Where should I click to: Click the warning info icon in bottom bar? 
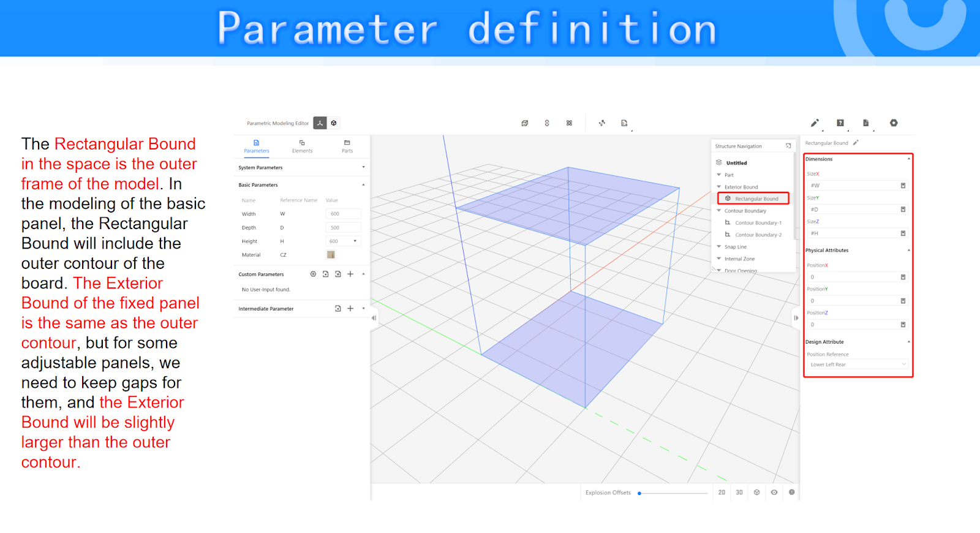pyautogui.click(x=791, y=493)
